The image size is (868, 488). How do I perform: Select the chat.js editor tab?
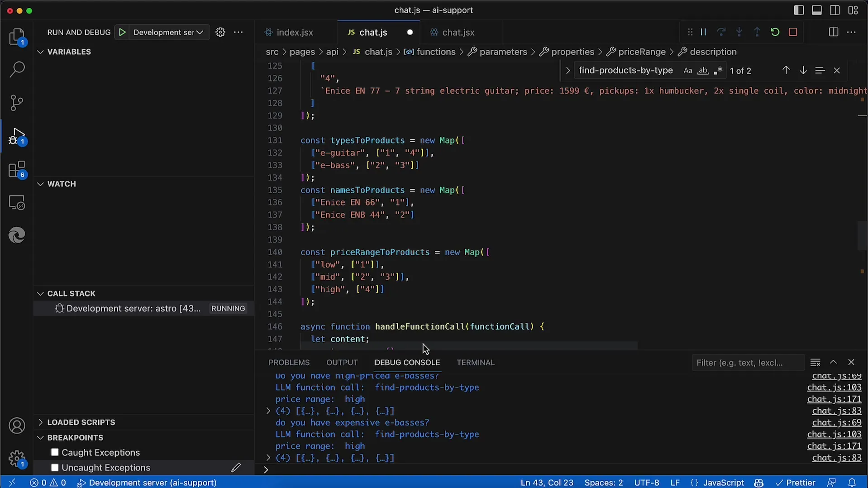click(373, 32)
